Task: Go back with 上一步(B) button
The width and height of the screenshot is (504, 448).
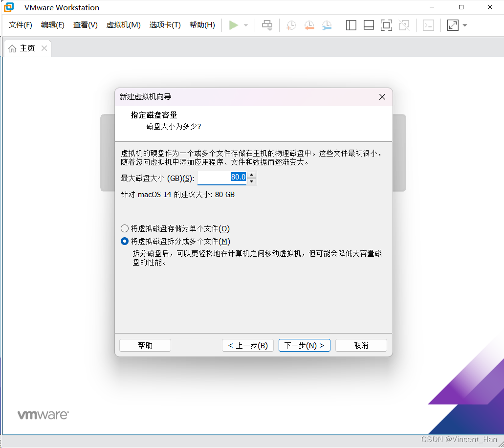Action: pyautogui.click(x=248, y=345)
